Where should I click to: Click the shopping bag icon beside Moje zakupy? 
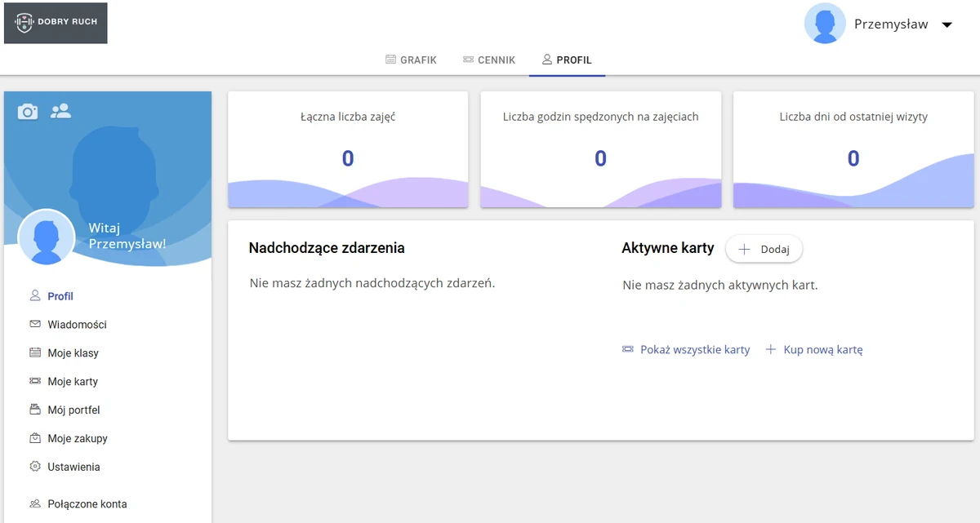35,438
